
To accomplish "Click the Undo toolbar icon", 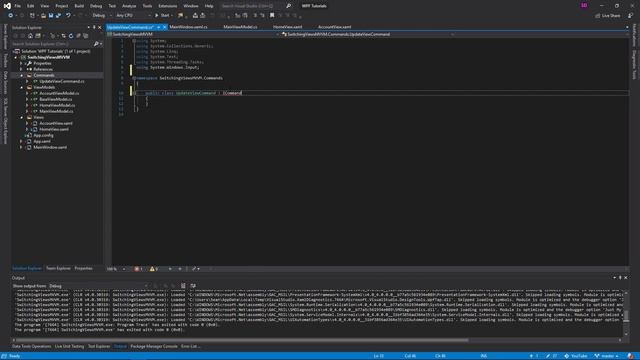I will pyautogui.click(x=68, y=16).
